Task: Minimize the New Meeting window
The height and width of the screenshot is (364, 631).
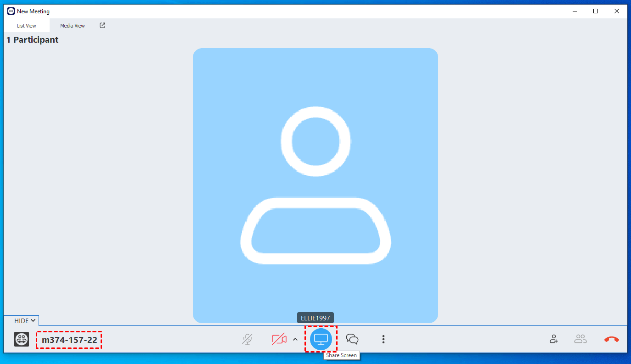Action: click(575, 11)
